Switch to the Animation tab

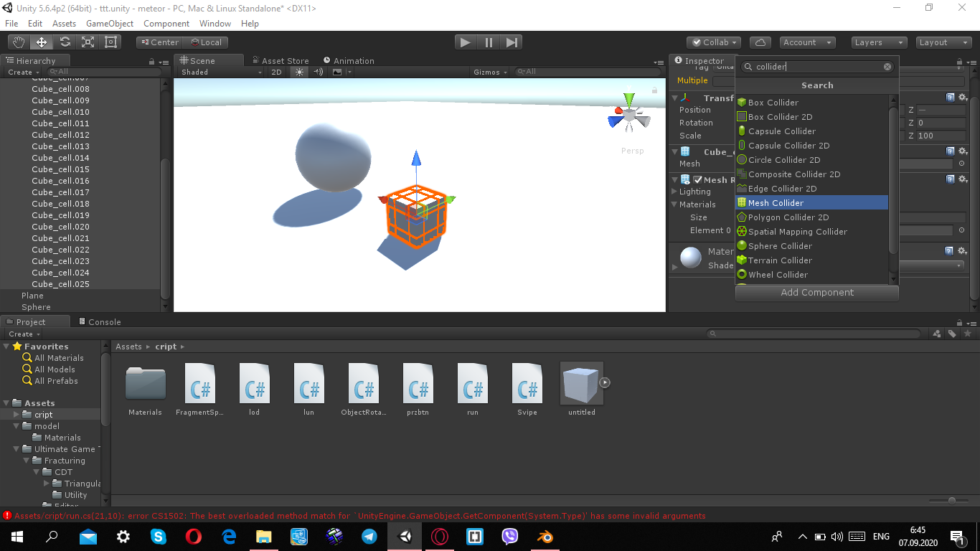tap(349, 61)
